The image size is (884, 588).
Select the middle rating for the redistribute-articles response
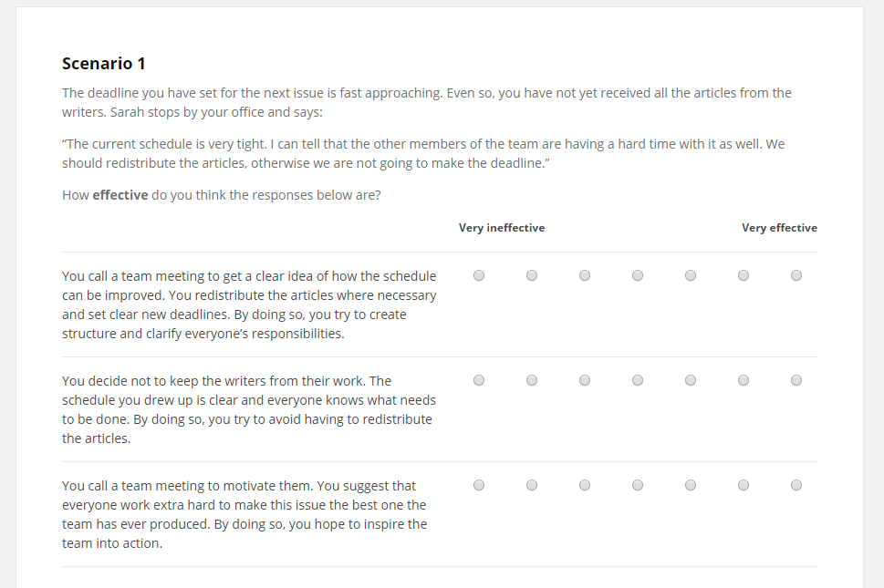pos(638,275)
